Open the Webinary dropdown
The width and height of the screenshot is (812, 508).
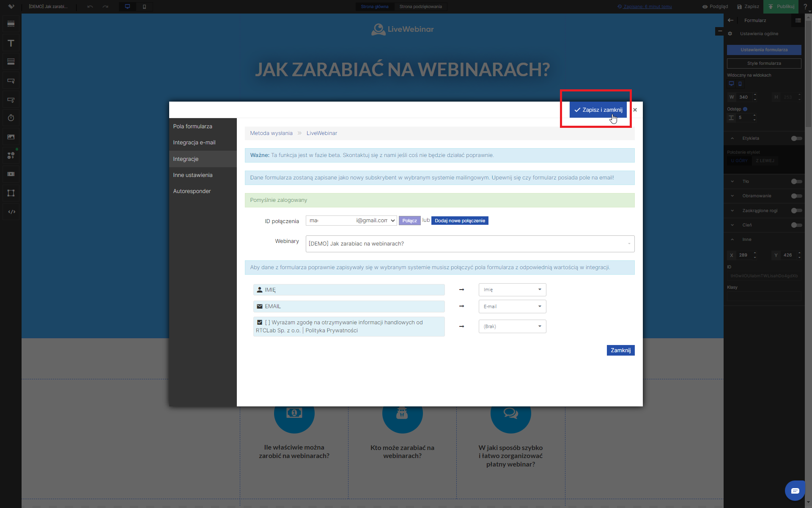click(x=469, y=244)
